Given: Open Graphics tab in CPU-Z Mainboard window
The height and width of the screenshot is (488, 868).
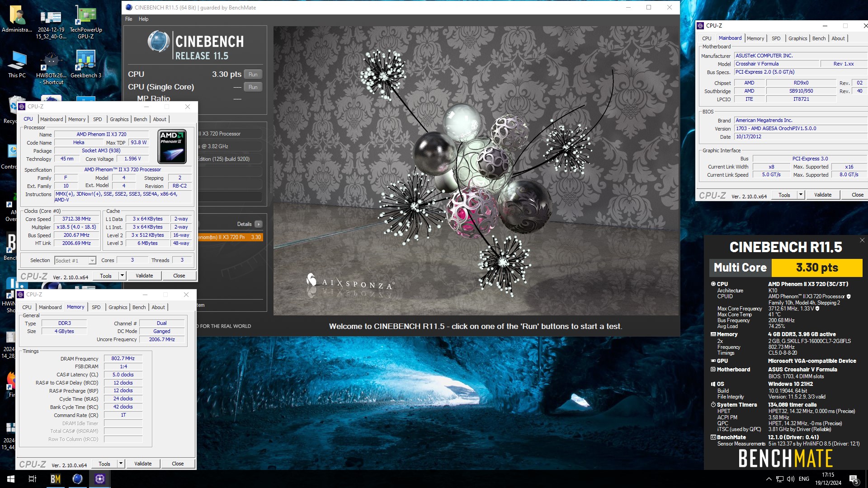Looking at the screenshot, I should (798, 38).
